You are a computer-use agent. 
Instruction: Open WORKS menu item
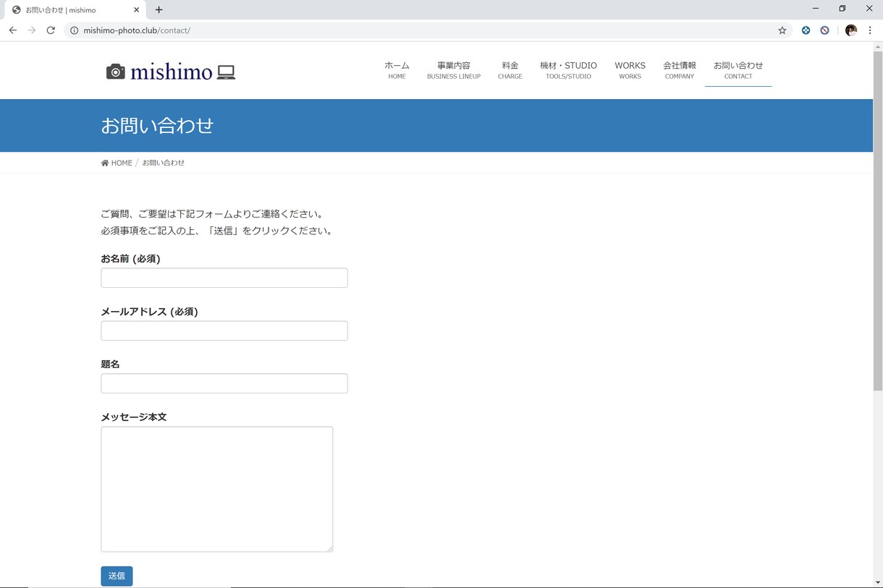(630, 70)
